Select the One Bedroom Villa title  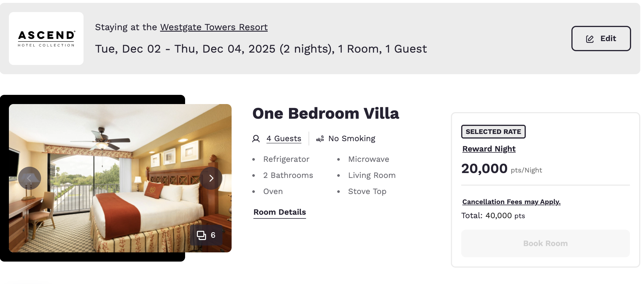pos(325,113)
